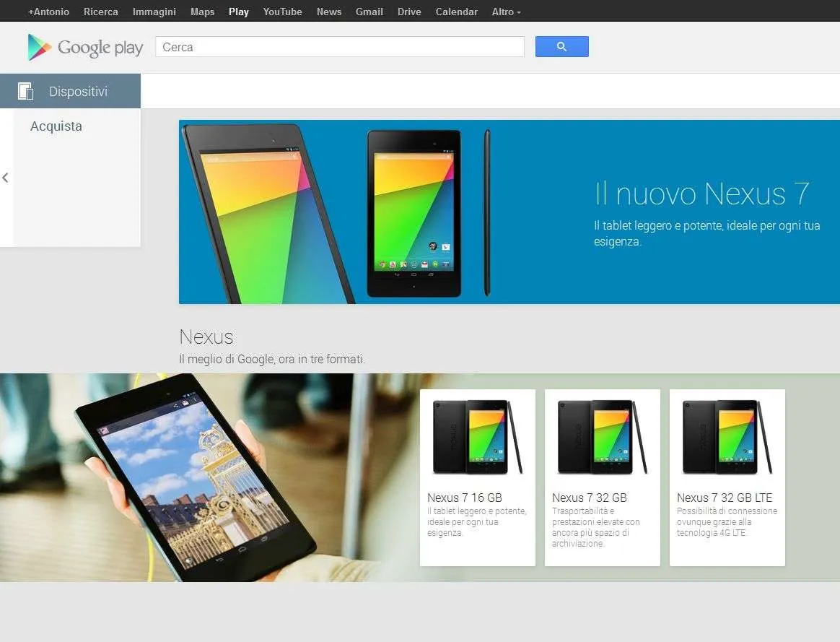
Task: Open the Nexus 7 32 GB LTE image
Action: (727, 437)
